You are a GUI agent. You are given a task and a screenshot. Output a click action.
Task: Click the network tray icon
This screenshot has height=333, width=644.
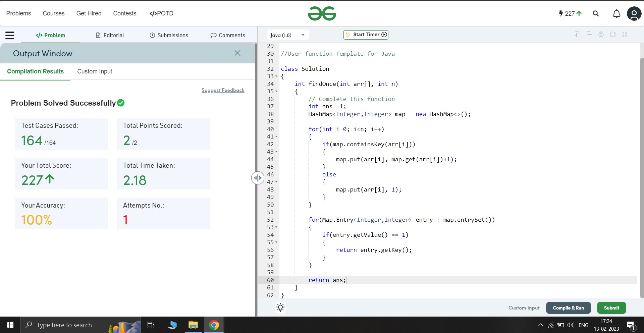(551, 325)
